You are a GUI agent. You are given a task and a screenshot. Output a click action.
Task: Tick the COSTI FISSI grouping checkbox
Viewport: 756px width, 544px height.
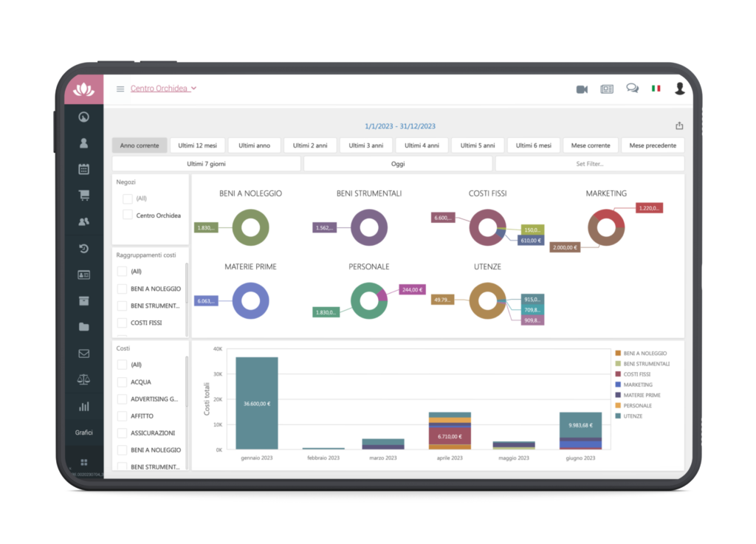coord(122,323)
